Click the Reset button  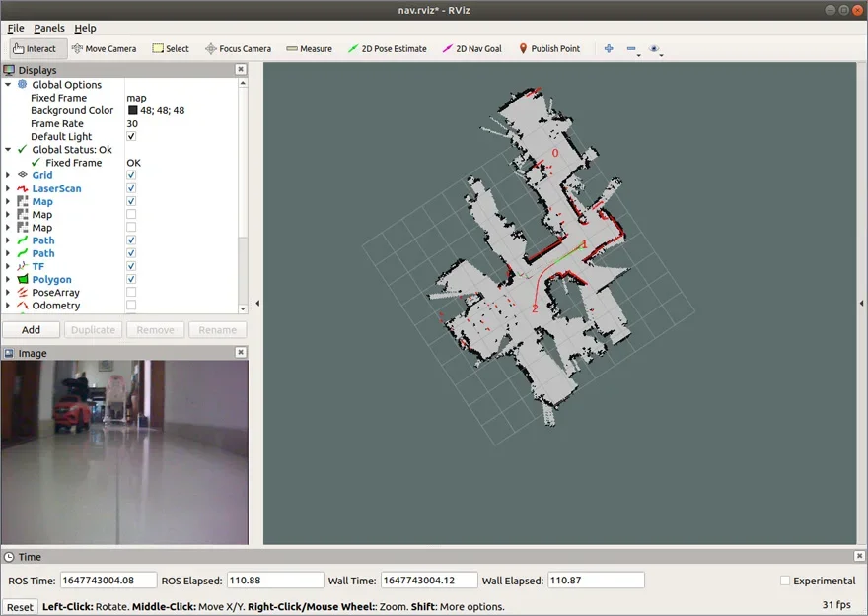[x=21, y=607]
